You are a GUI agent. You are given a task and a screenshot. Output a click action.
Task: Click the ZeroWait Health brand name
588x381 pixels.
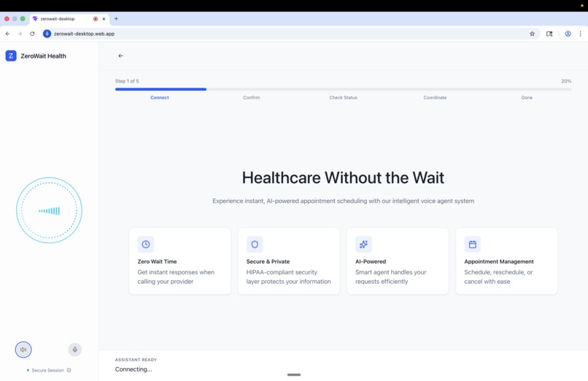pos(44,56)
